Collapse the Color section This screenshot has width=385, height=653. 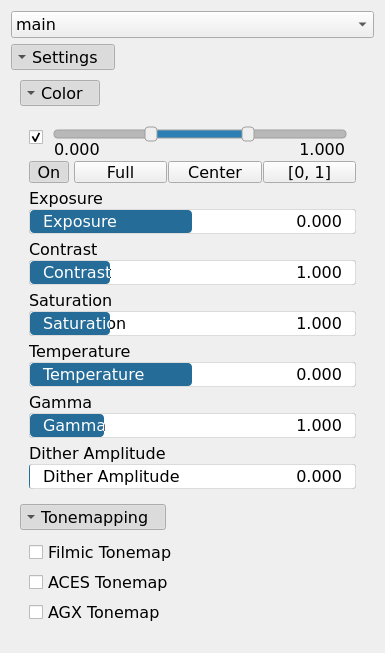[x=60, y=93]
